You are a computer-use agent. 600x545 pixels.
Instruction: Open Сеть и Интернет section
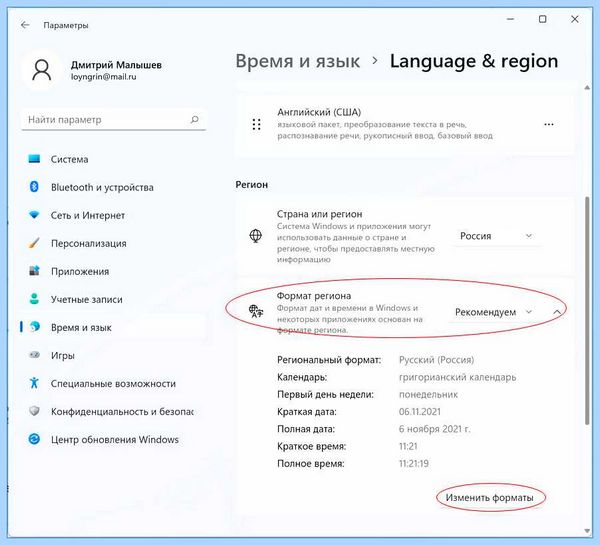point(113,215)
